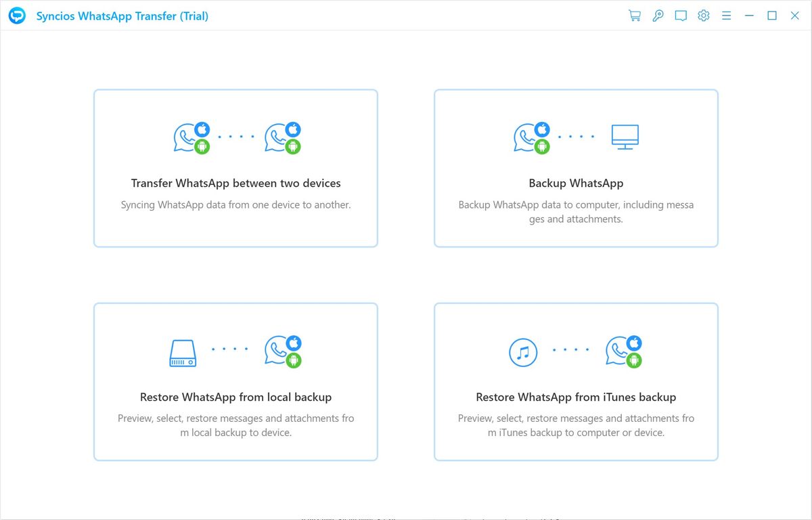Choose Restore WhatsApp from iTunes backup
812x520 pixels.
(x=576, y=397)
